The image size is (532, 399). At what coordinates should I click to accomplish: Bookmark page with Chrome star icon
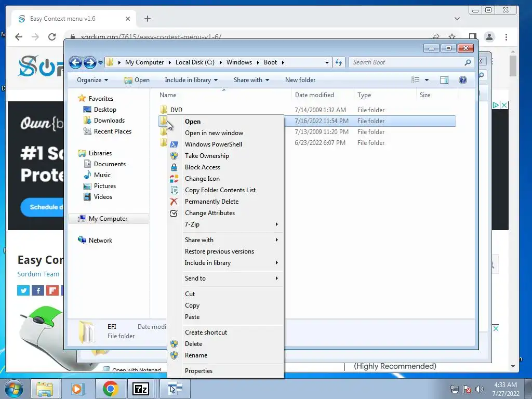pyautogui.click(x=452, y=37)
